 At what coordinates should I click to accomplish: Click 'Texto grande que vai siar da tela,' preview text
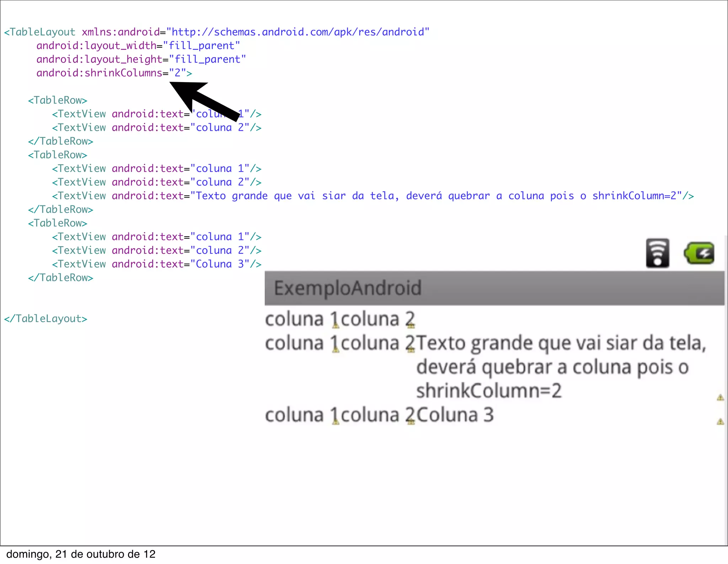pos(561,343)
